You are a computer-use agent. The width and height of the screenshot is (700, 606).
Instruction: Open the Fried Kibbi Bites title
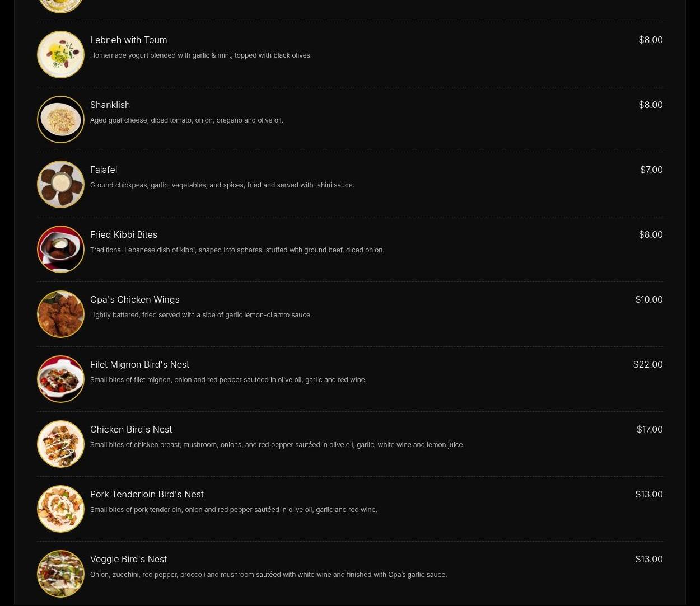[x=124, y=234]
